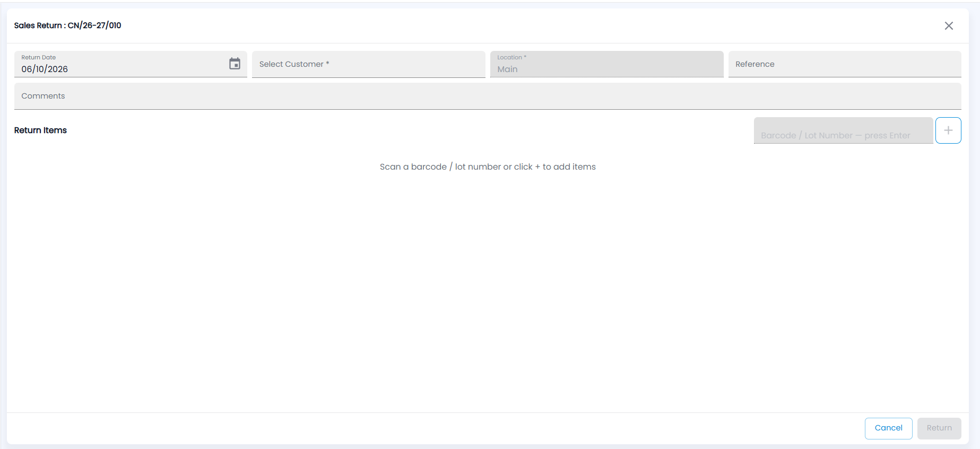Submit with the Return button

click(x=939, y=428)
